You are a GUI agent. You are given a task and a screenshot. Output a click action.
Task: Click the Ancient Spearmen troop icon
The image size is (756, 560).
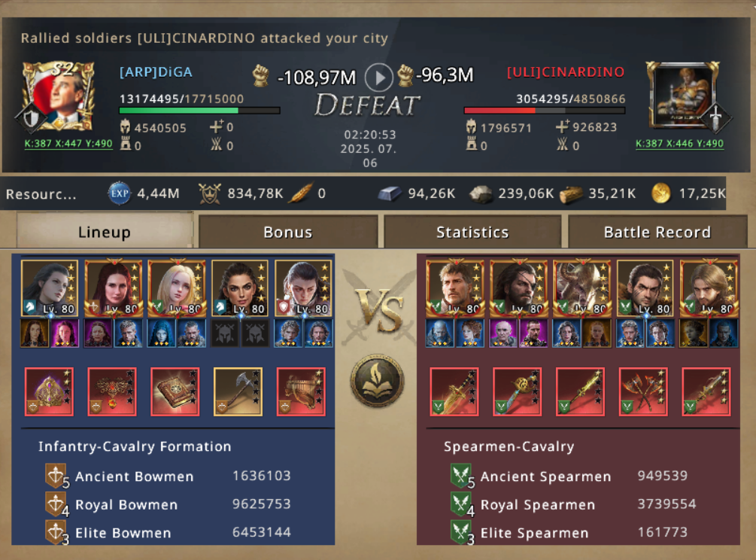[x=461, y=476]
